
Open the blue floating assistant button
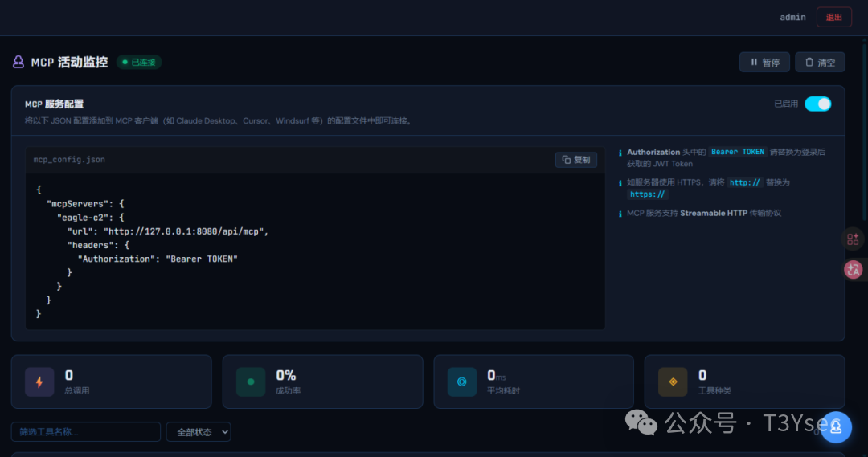point(836,427)
